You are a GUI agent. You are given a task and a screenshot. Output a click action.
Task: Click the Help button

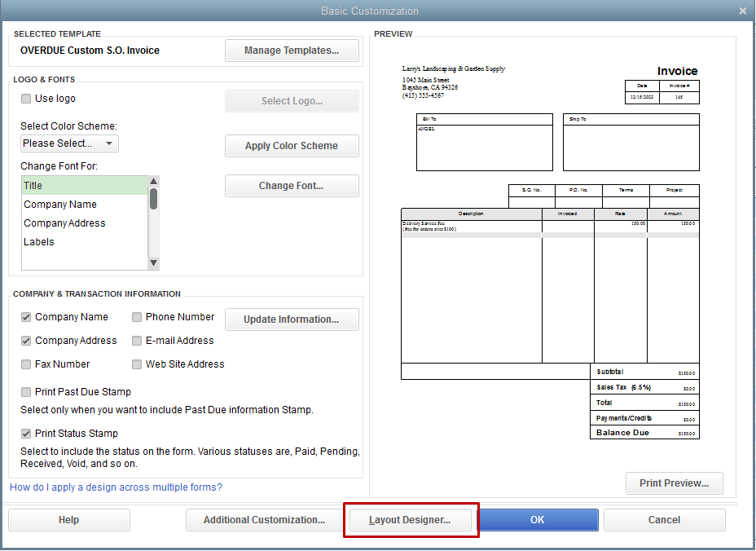(69, 520)
